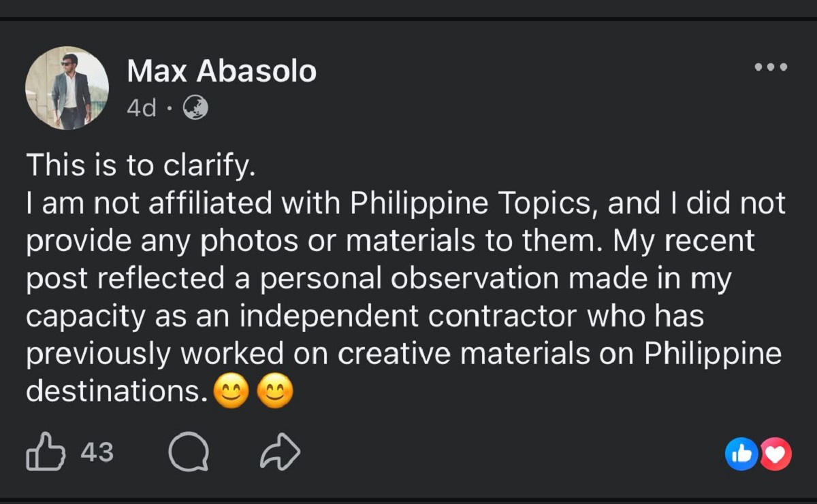Click the thumbs-up Like icon

pyautogui.click(x=46, y=452)
